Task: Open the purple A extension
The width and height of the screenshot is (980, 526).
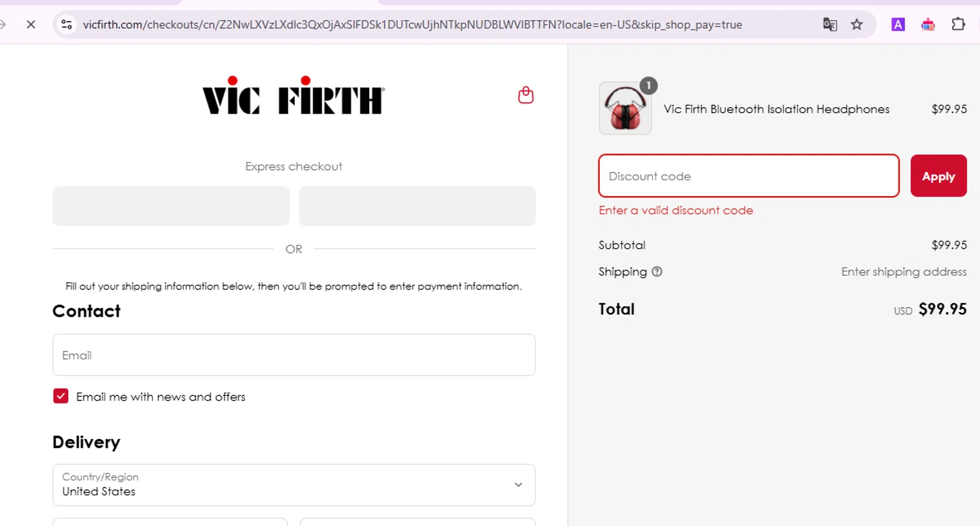Action: (898, 25)
